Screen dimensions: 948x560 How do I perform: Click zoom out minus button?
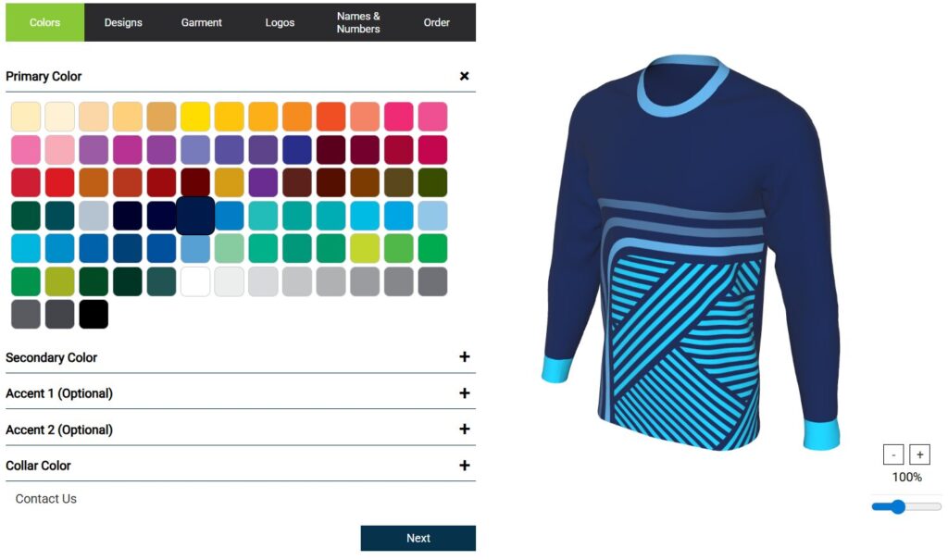pos(893,454)
